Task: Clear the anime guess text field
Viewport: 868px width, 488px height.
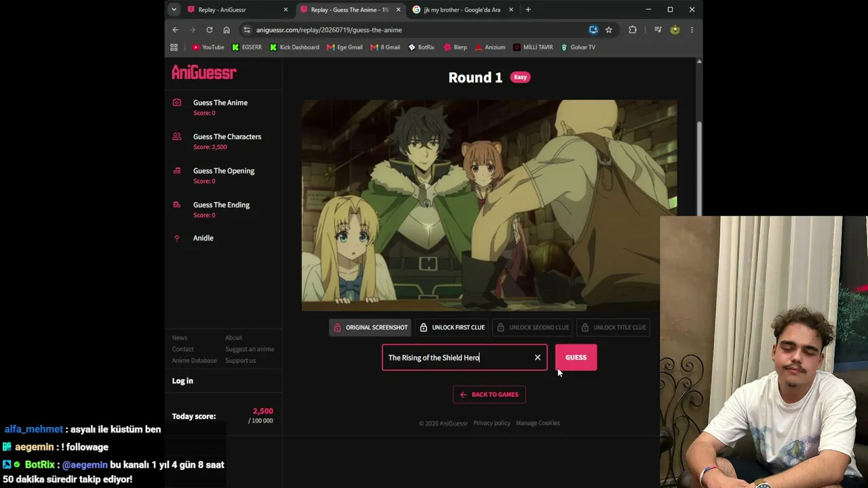Action: tap(538, 357)
